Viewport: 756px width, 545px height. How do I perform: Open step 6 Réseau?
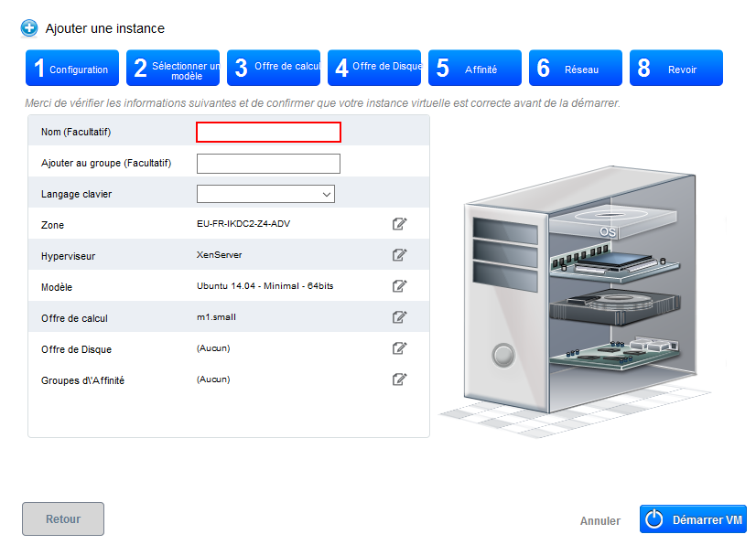pos(576,69)
